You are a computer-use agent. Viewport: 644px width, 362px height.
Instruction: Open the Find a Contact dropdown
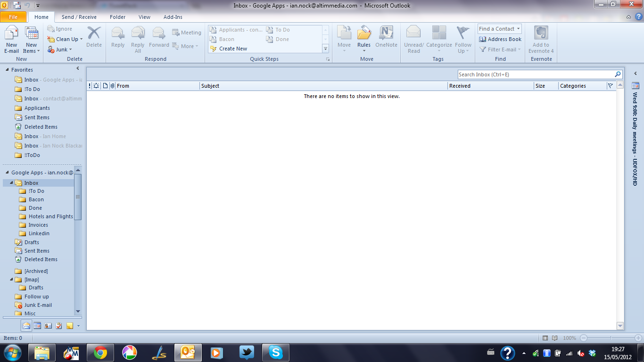[x=518, y=29]
